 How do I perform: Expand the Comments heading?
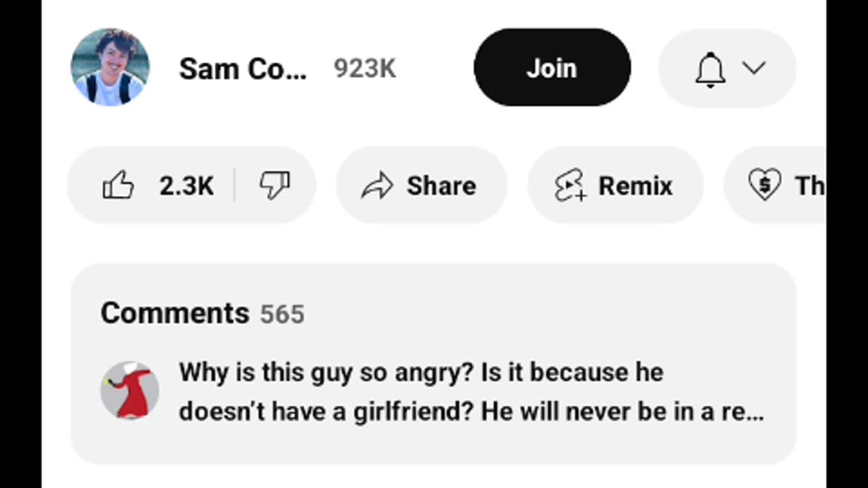coord(175,313)
